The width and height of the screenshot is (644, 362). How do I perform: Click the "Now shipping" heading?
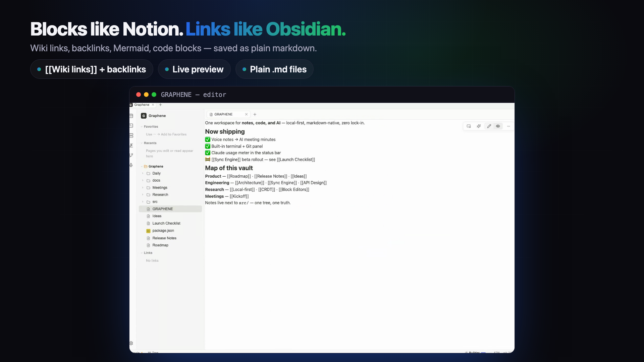[x=225, y=132]
